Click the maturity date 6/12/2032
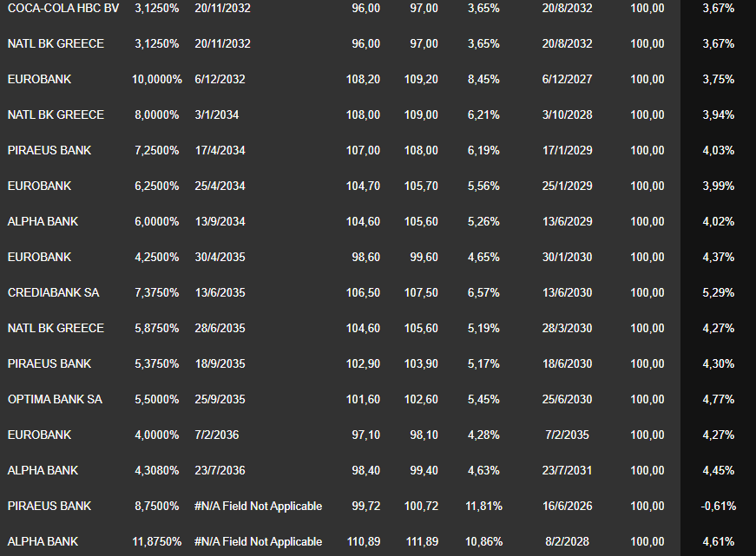This screenshot has height=556, width=756. (x=220, y=79)
